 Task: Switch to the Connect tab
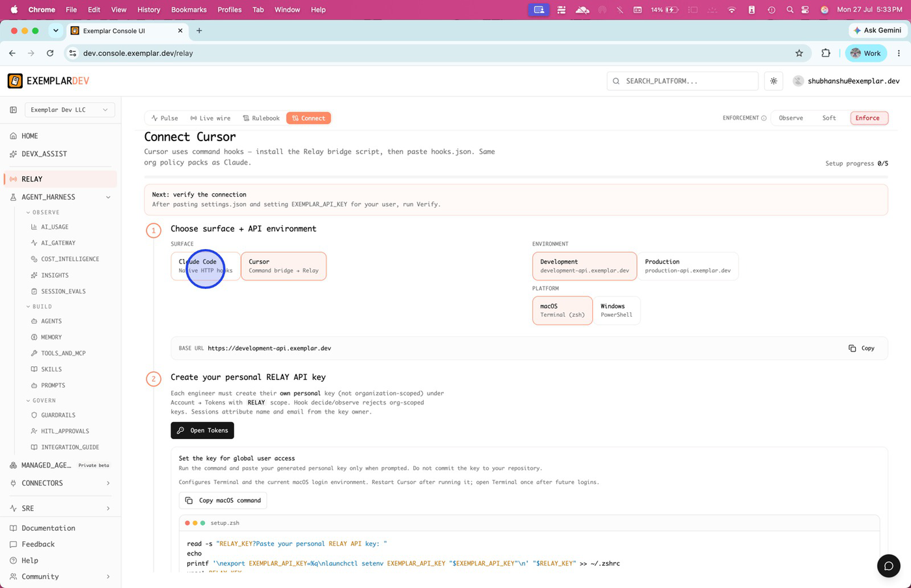[x=308, y=118]
